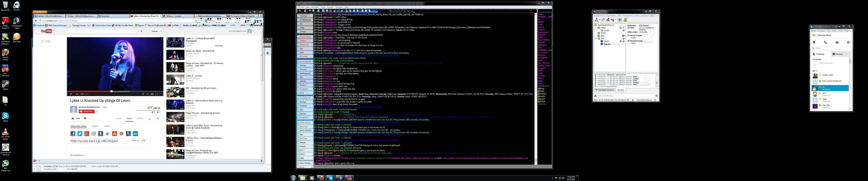Click Like button under video
868x181 pixels.
pyautogui.click(x=76, y=118)
